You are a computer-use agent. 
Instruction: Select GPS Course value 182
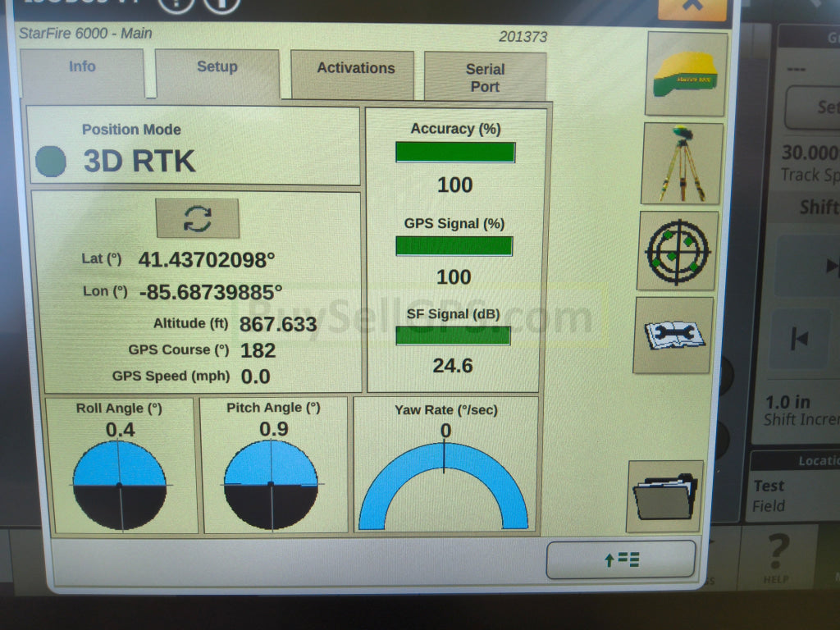pyautogui.click(x=258, y=350)
